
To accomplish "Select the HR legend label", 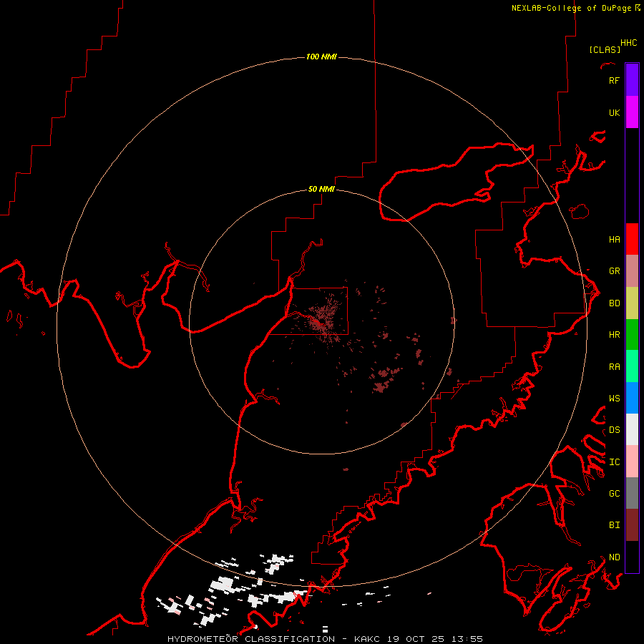I will click(x=614, y=334).
